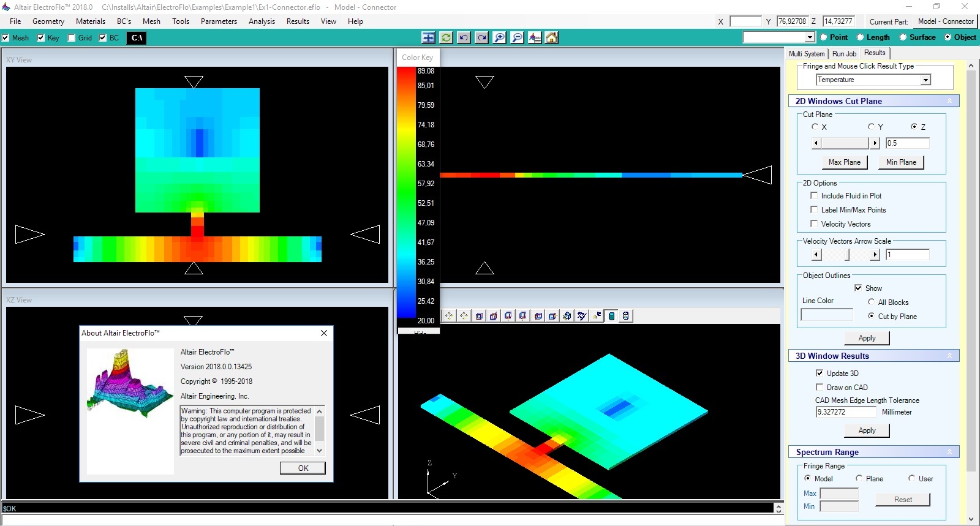The width and height of the screenshot is (980, 526).
Task: Enable the Grid checkbox
Action: (x=72, y=38)
